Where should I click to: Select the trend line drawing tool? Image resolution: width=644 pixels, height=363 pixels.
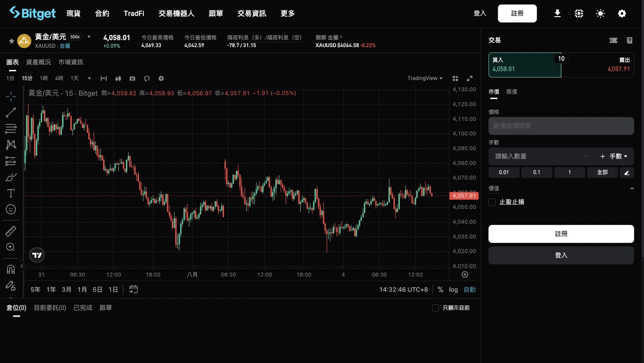(11, 113)
